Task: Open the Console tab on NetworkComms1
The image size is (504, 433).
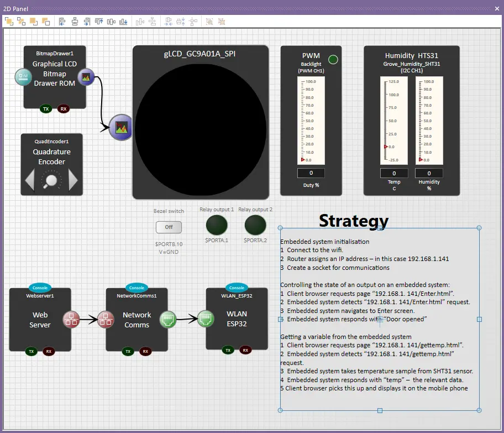Action: (x=136, y=288)
